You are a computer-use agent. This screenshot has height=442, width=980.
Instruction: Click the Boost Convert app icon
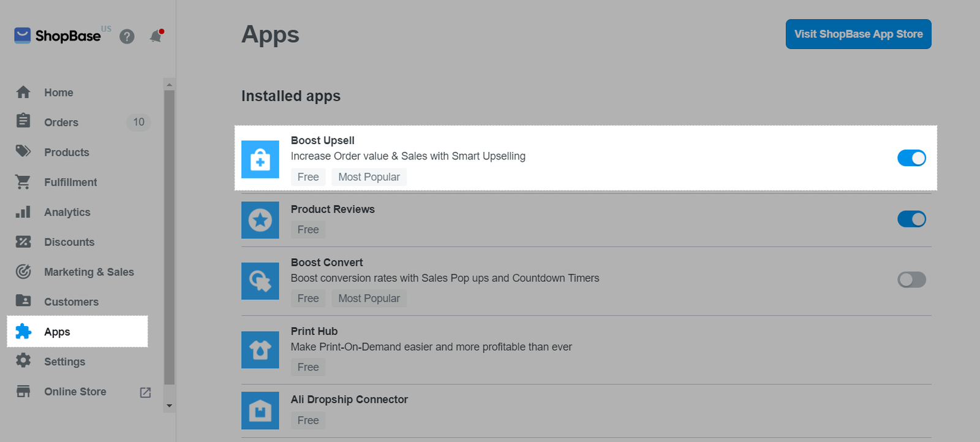pos(260,281)
